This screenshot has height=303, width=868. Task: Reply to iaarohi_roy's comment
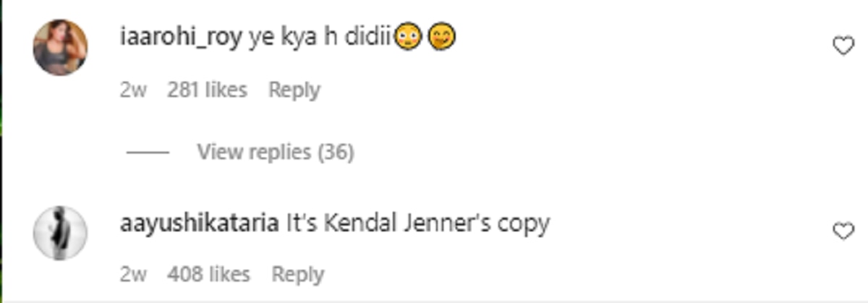[x=294, y=90]
